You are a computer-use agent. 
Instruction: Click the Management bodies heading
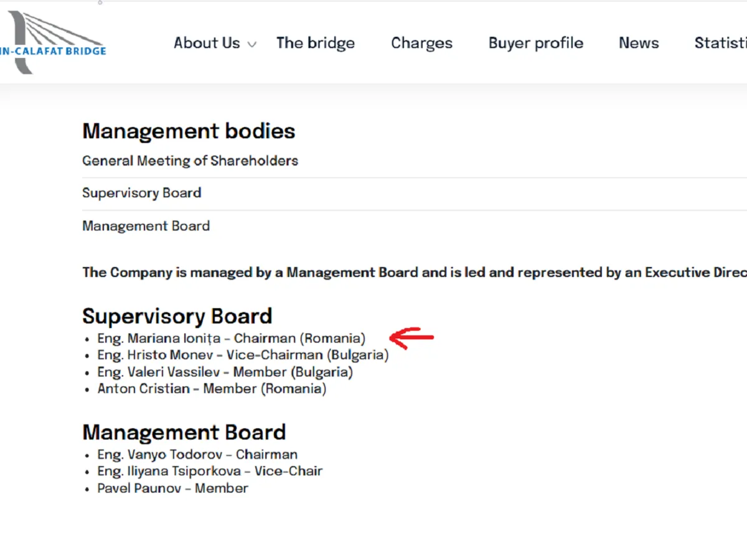pyautogui.click(x=189, y=131)
